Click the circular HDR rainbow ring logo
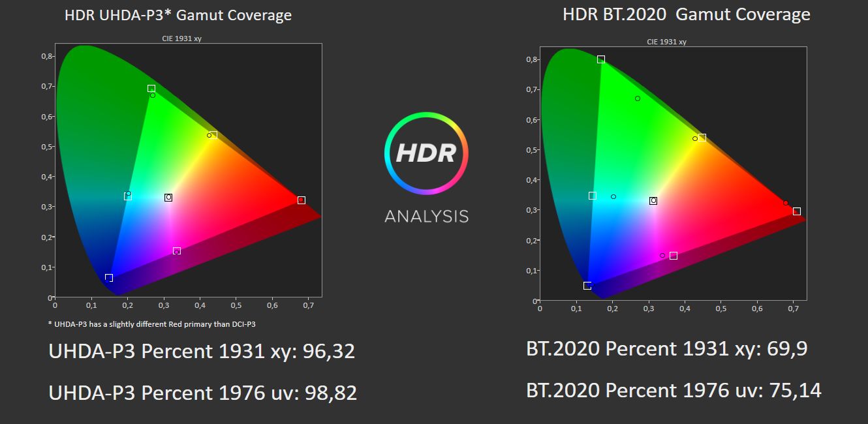Image resolution: width=868 pixels, height=424 pixels. 426,154
